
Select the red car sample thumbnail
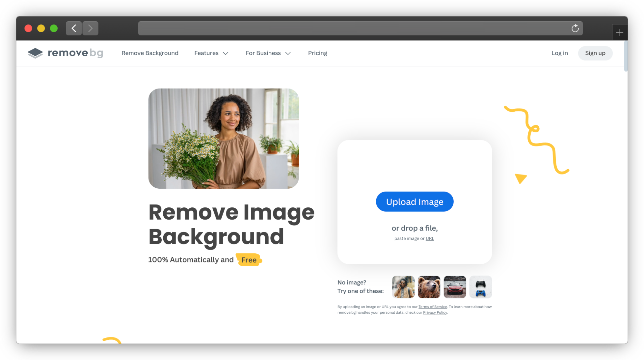pos(455,287)
